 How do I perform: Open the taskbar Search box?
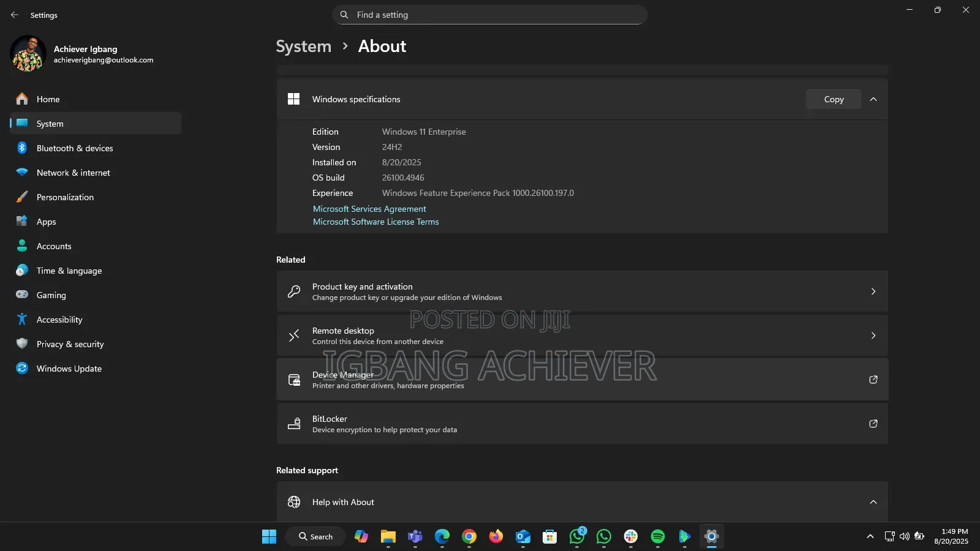[x=315, y=537]
